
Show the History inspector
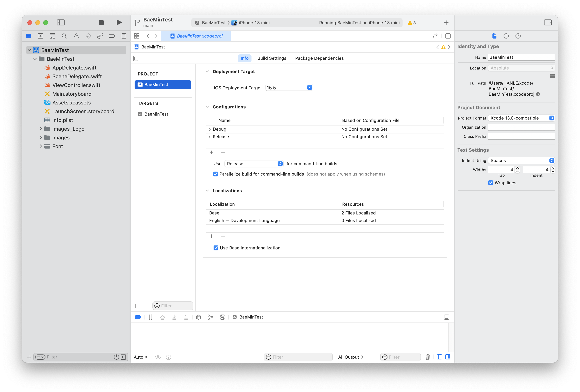[506, 36]
